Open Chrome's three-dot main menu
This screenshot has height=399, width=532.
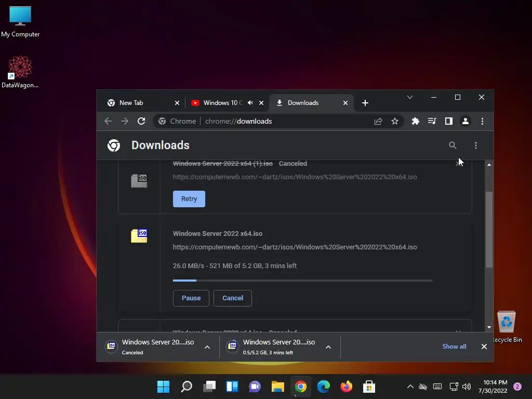click(x=482, y=121)
